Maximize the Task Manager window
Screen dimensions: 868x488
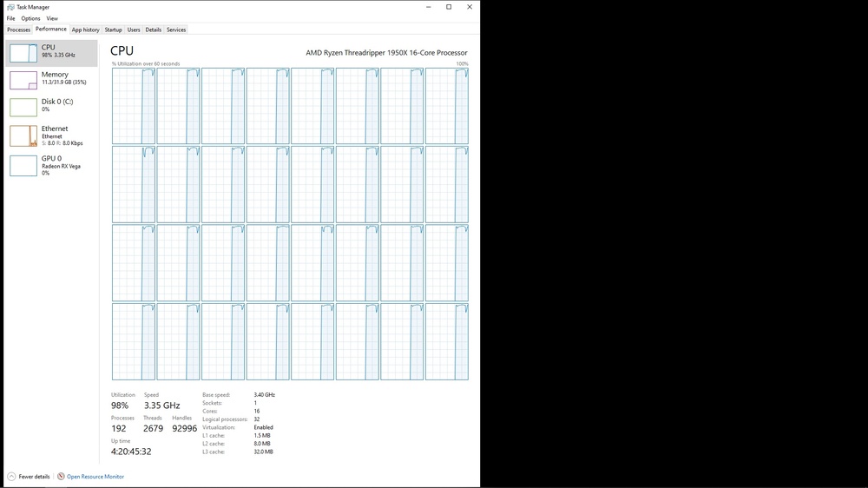[x=449, y=7]
